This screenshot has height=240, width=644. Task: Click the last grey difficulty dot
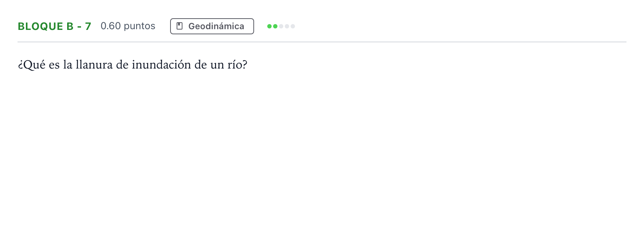tap(293, 26)
